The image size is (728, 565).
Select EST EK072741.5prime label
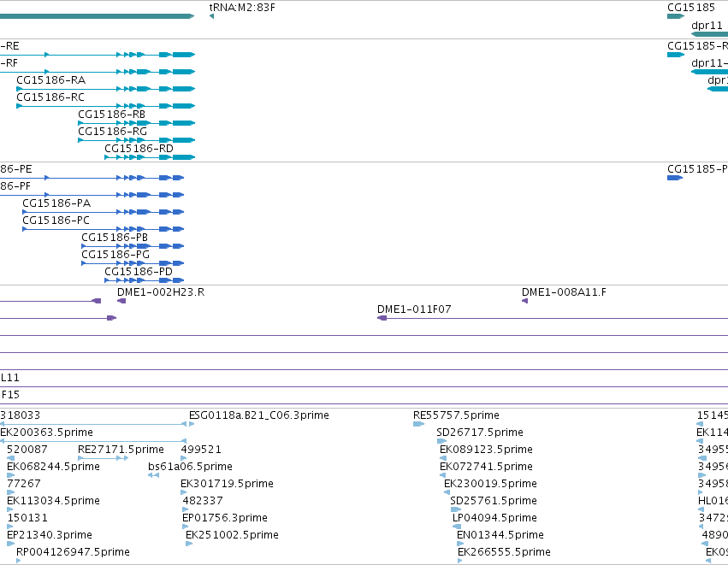(x=486, y=467)
